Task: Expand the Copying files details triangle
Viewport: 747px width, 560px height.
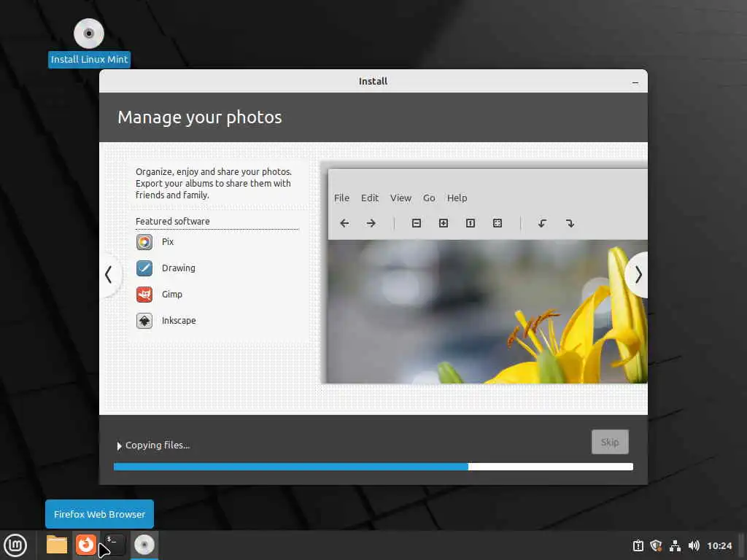Action: [119, 446]
